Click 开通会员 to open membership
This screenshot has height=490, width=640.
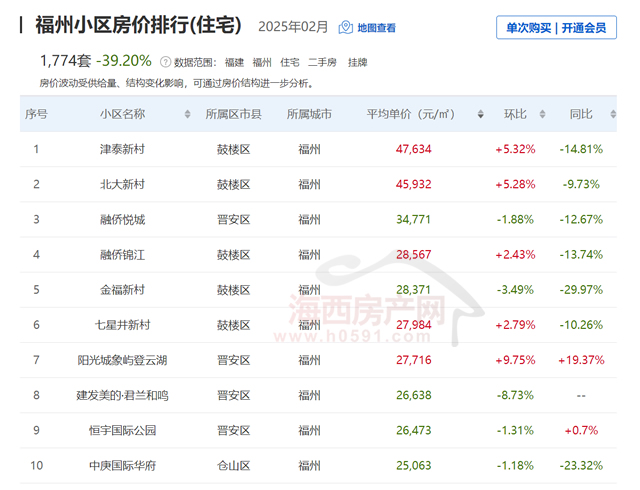(584, 28)
